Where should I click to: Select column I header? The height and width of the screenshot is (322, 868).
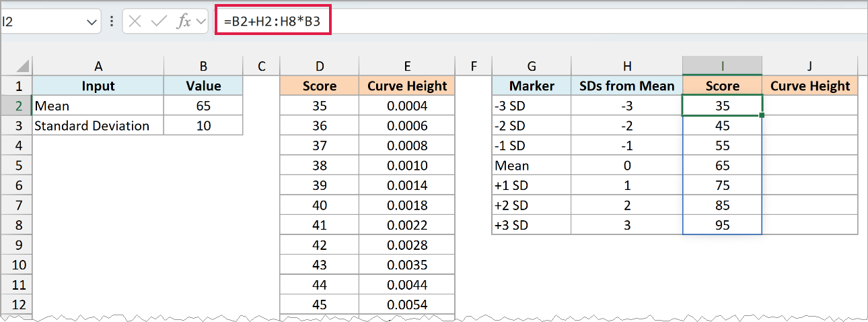click(x=723, y=66)
